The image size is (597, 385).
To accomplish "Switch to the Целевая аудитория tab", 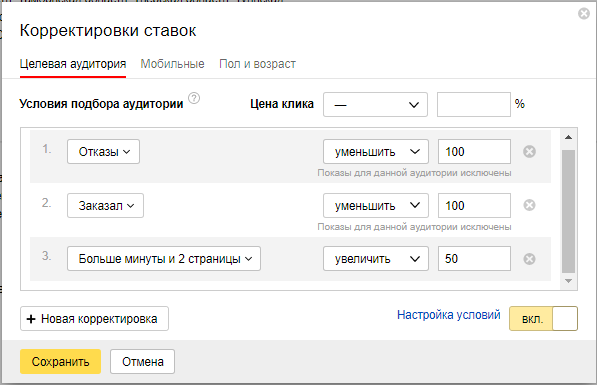I will click(x=73, y=64).
